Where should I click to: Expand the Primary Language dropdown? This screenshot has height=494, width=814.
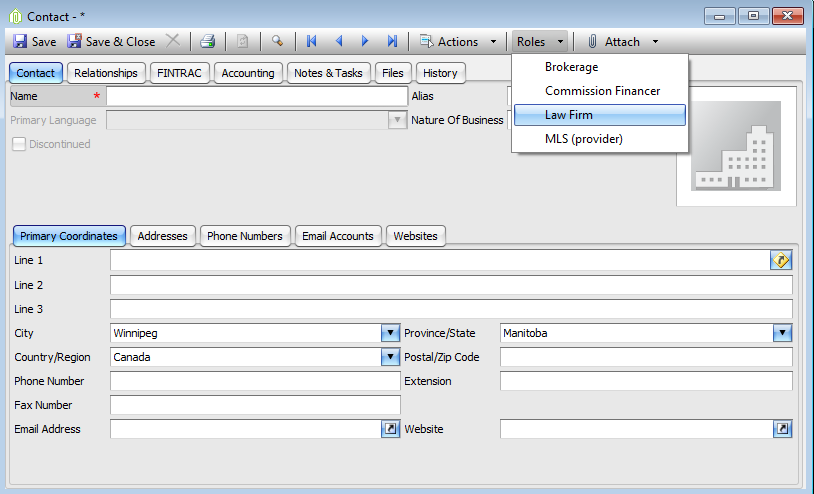[397, 120]
